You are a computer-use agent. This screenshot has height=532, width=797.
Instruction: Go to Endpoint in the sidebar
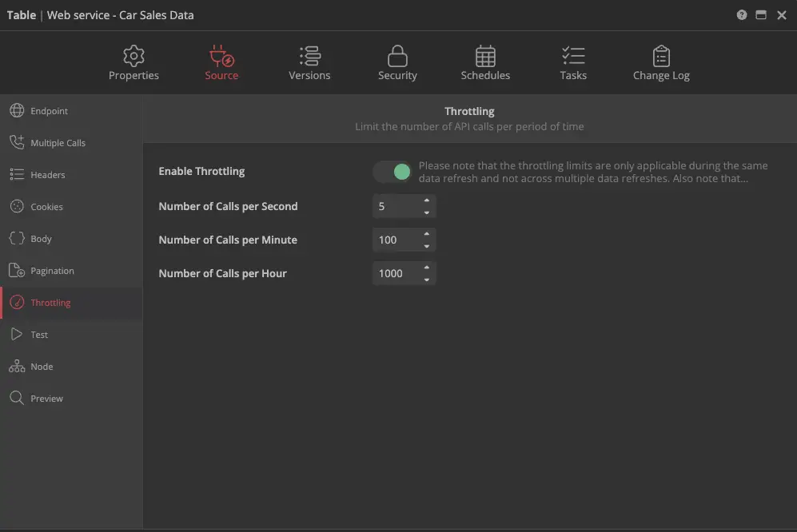tap(49, 111)
